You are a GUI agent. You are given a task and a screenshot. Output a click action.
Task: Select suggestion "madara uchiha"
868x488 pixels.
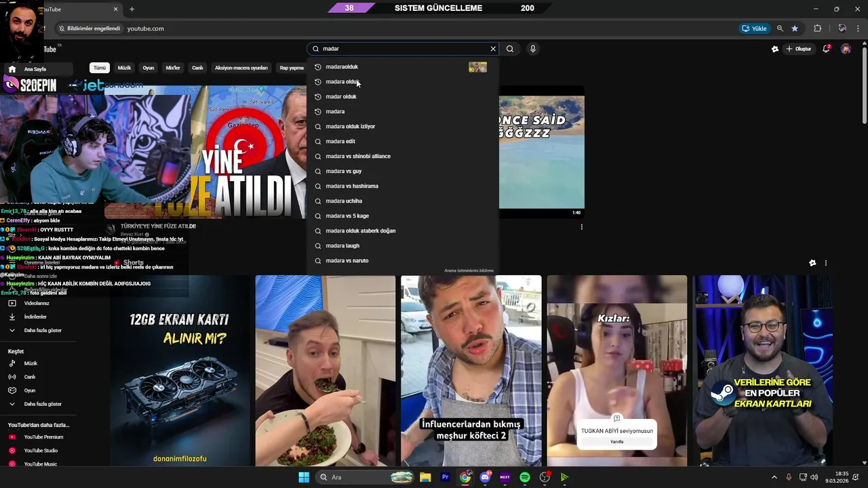[403, 201]
